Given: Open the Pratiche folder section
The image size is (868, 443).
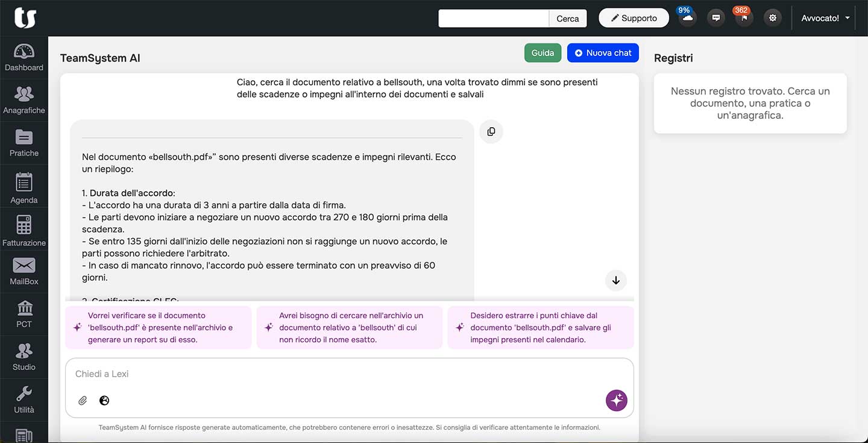Looking at the screenshot, I should (24, 143).
